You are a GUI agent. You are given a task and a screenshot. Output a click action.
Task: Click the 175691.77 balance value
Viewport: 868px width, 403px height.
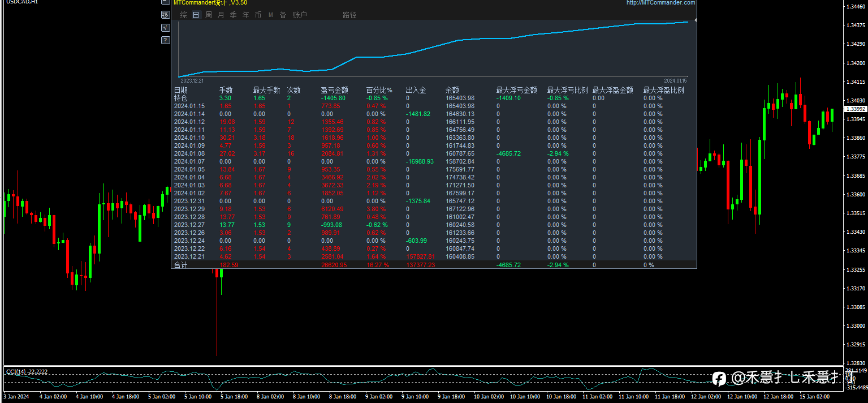(460, 169)
